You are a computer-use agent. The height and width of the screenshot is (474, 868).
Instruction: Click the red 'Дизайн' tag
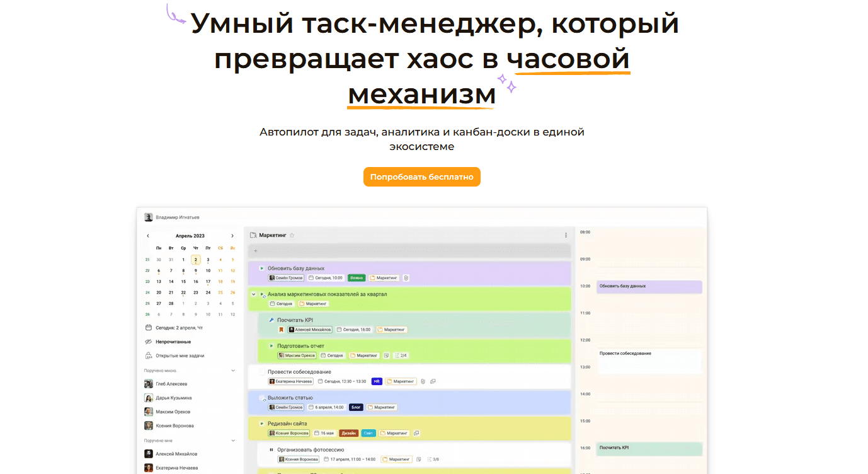coord(348,433)
